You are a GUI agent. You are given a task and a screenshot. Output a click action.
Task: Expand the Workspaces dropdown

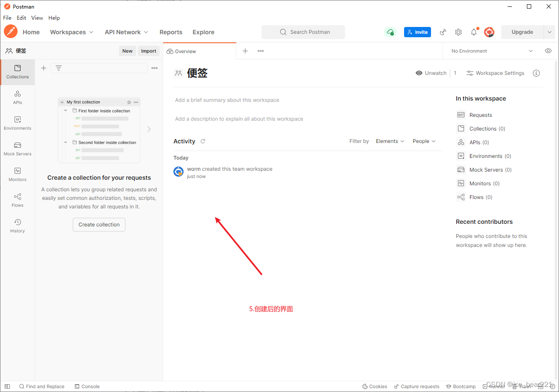(71, 32)
